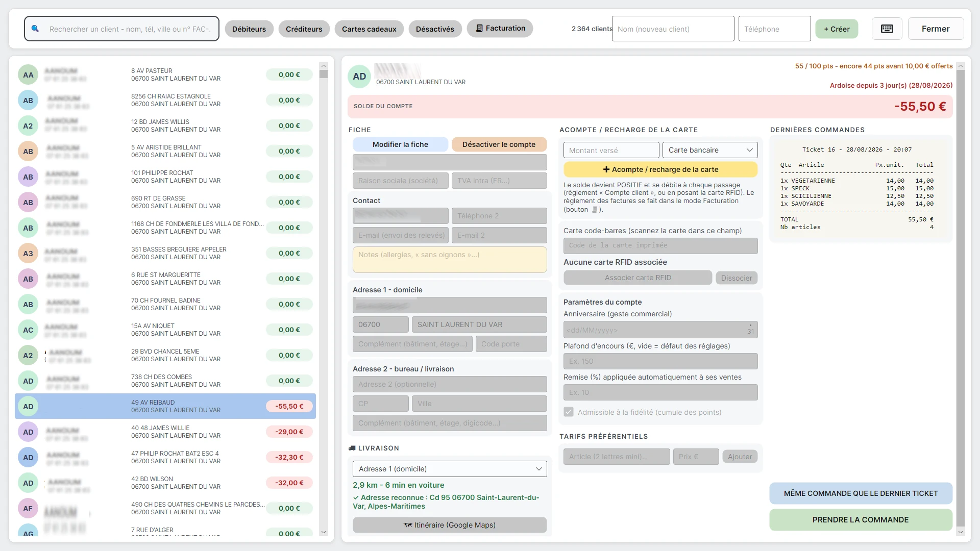The width and height of the screenshot is (980, 551).
Task: Click Modifier la fiche
Action: coord(400,144)
